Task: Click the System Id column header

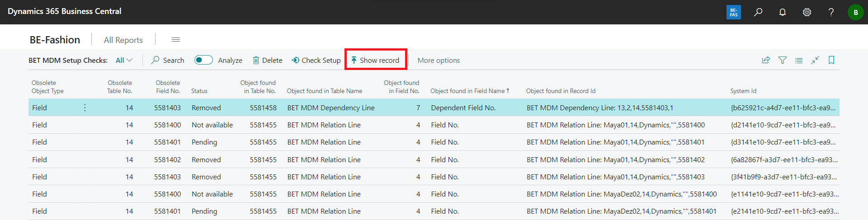Action: click(743, 91)
